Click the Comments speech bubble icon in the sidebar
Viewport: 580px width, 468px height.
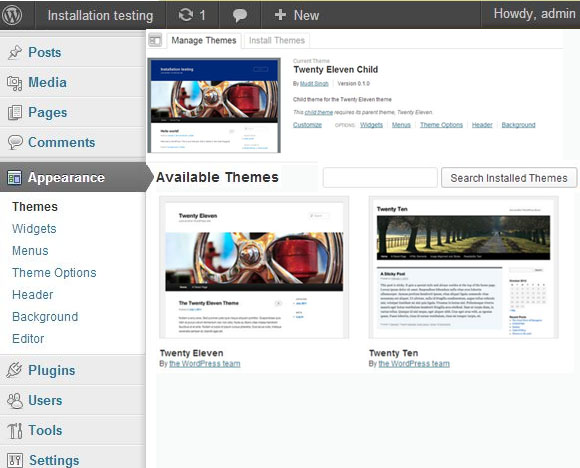(15, 142)
